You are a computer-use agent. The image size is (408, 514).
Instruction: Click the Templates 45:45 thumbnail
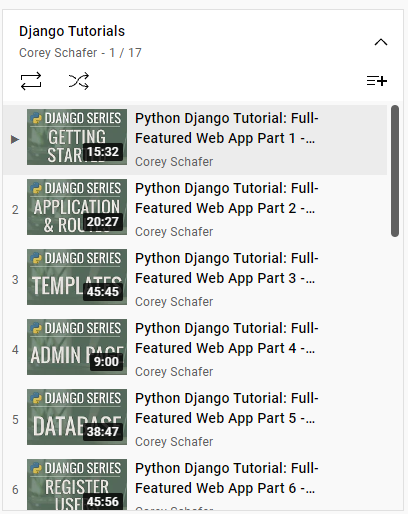(77, 277)
